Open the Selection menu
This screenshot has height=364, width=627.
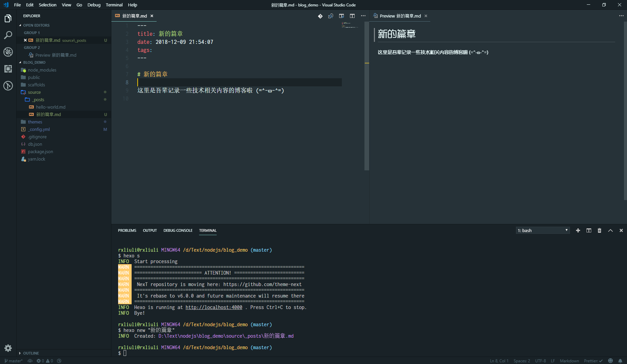coord(48,5)
